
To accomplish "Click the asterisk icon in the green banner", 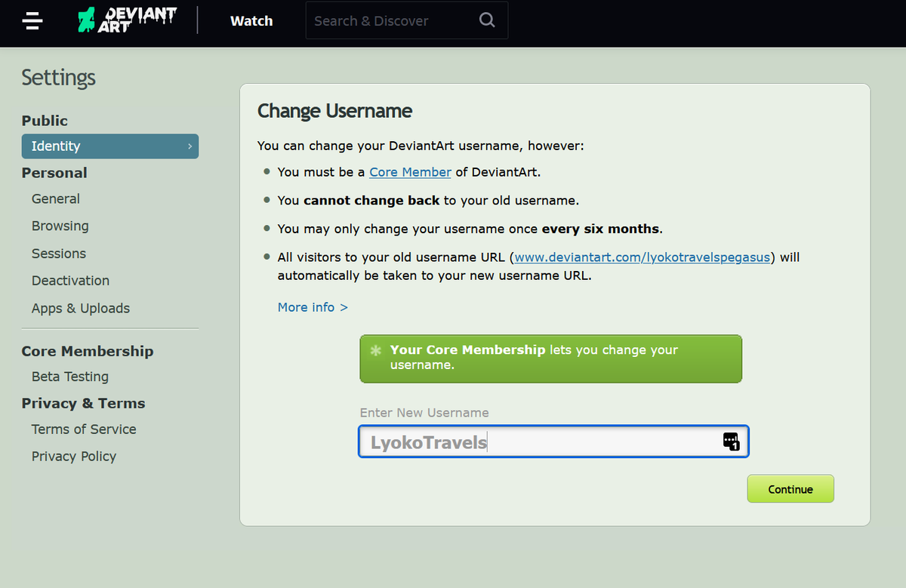I will click(x=375, y=351).
